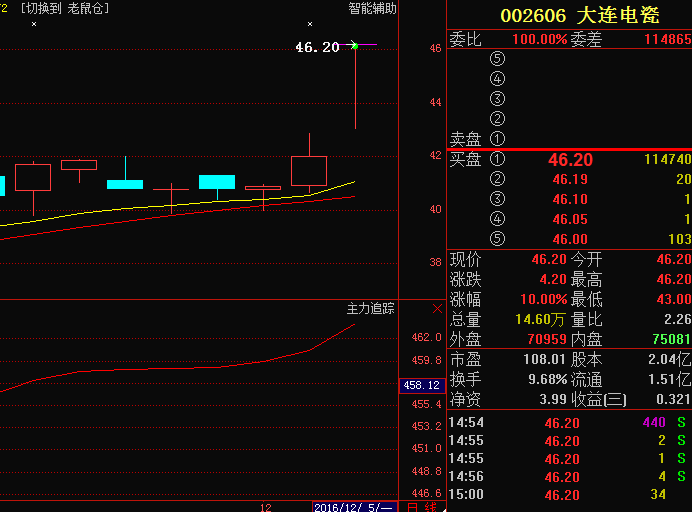Select the 14:56 trade tick row
Image resolution: width=692 pixels, height=512 pixels.
(x=569, y=477)
